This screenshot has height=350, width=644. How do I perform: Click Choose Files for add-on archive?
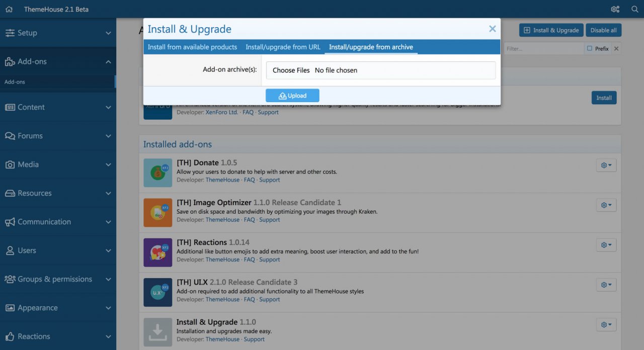[291, 70]
